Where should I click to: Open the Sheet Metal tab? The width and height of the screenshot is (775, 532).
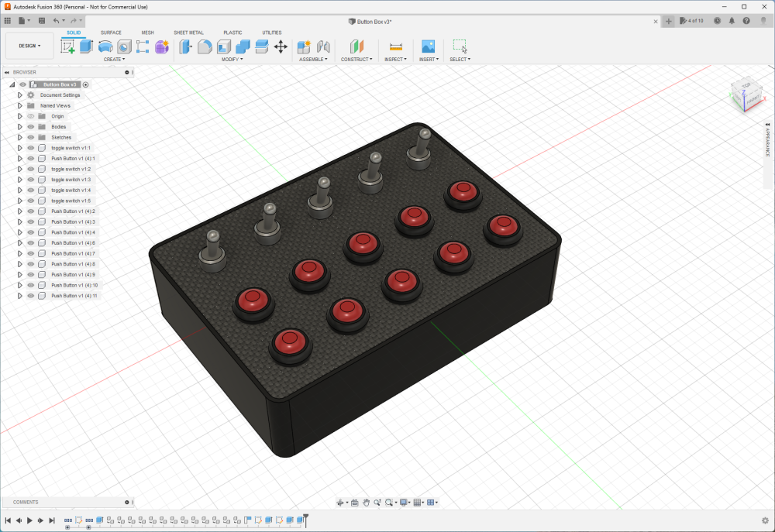(x=188, y=33)
